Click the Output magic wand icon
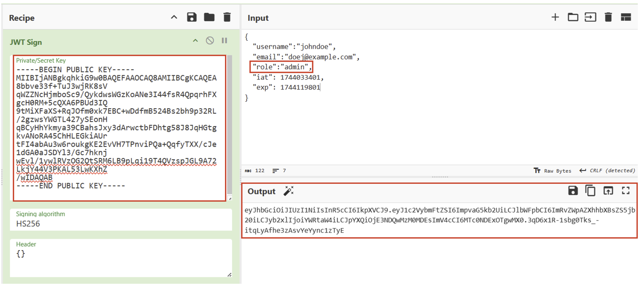Viewport: 644px width, 285px height. click(x=288, y=191)
